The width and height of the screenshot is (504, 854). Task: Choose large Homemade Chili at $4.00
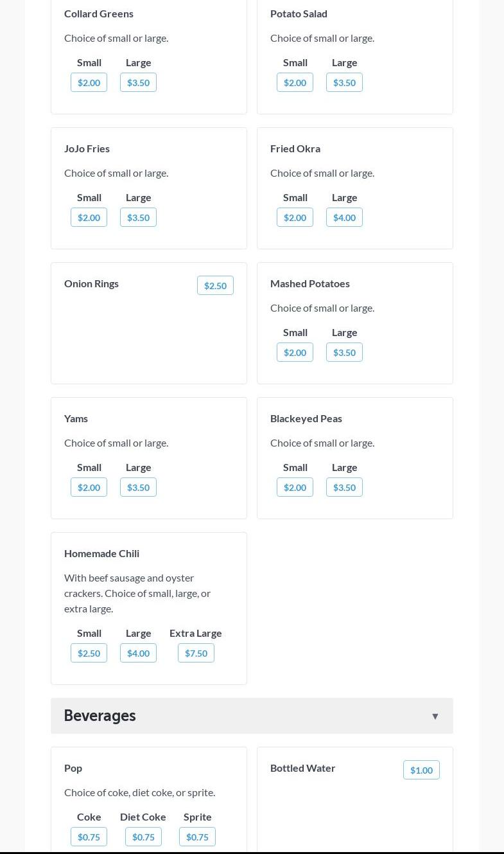click(x=138, y=653)
